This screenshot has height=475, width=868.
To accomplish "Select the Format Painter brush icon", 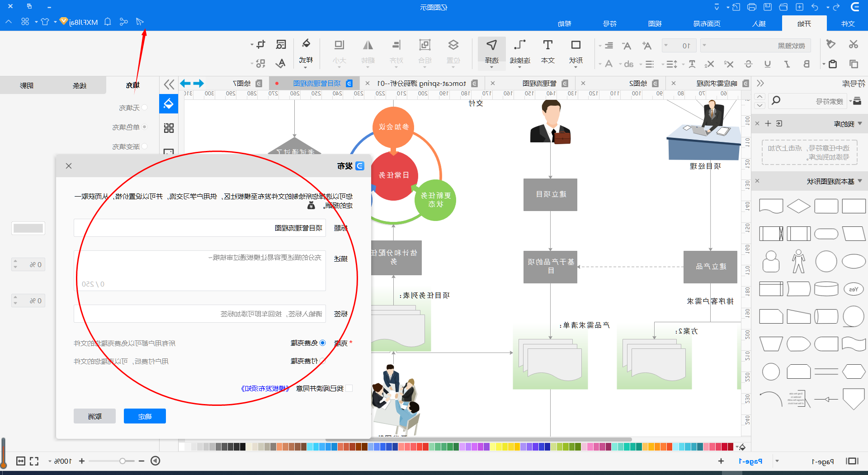I will (830, 44).
